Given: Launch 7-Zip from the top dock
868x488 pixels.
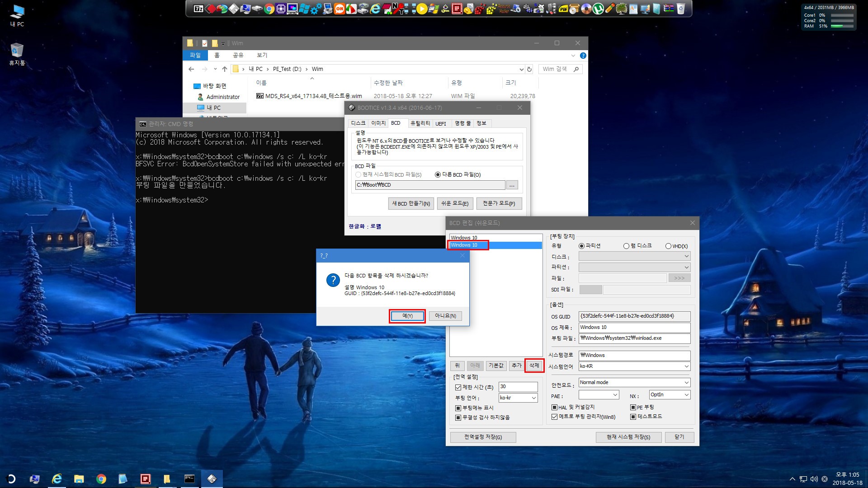Looking at the screenshot, I should point(198,9).
